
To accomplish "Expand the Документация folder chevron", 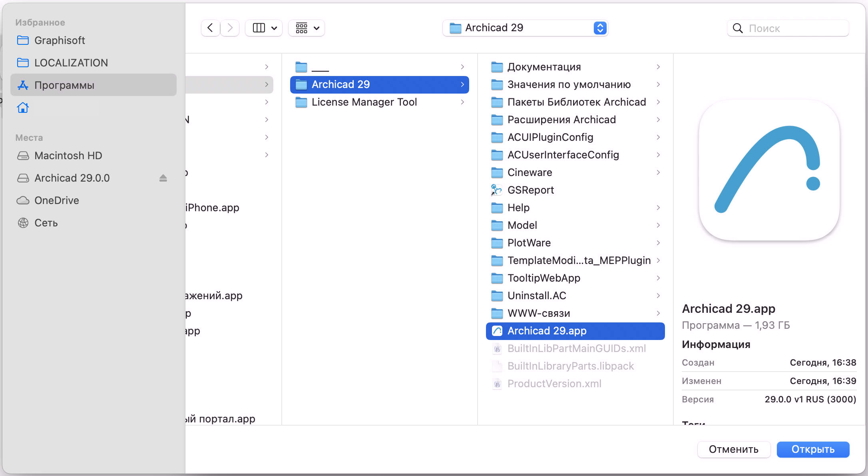I will (x=658, y=67).
